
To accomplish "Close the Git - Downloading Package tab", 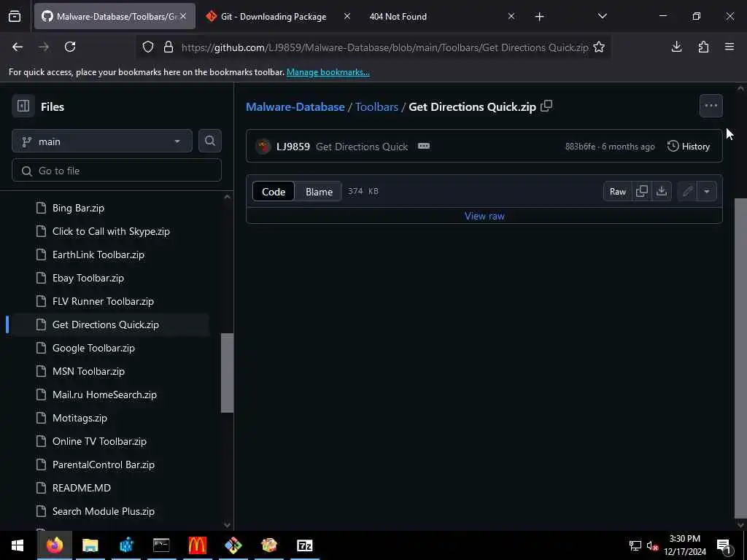I will [x=347, y=16].
